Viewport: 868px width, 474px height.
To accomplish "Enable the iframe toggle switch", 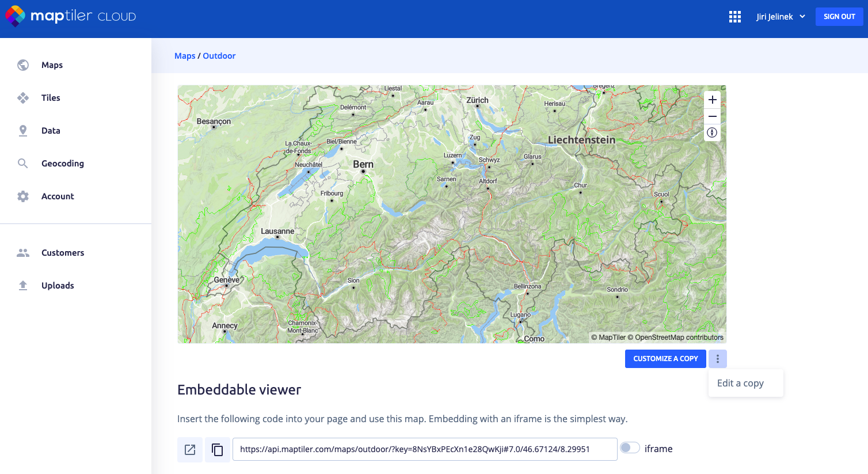I will pyautogui.click(x=630, y=448).
